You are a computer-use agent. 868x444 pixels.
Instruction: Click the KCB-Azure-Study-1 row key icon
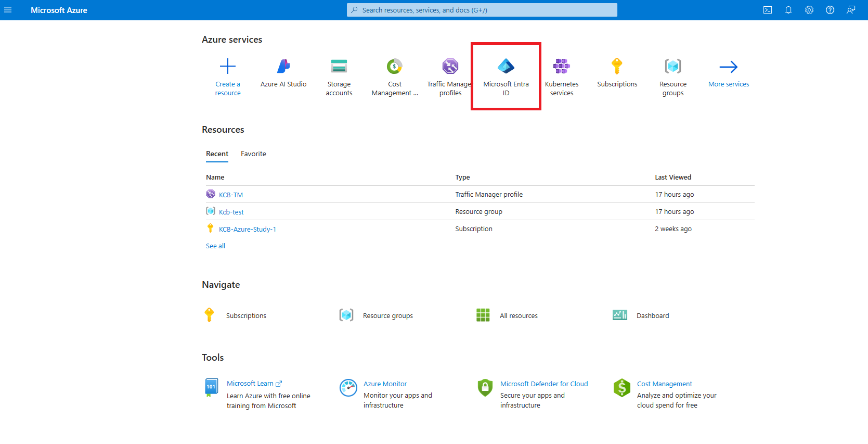pyautogui.click(x=210, y=228)
